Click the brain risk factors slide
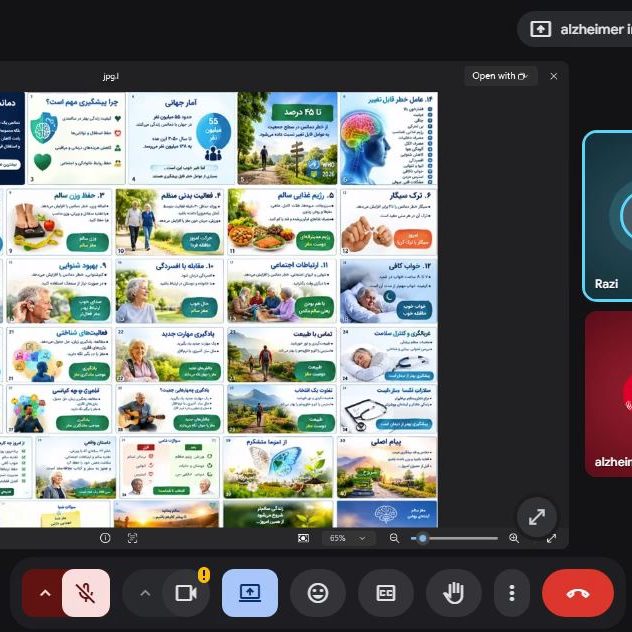The image size is (632, 632). point(389,138)
